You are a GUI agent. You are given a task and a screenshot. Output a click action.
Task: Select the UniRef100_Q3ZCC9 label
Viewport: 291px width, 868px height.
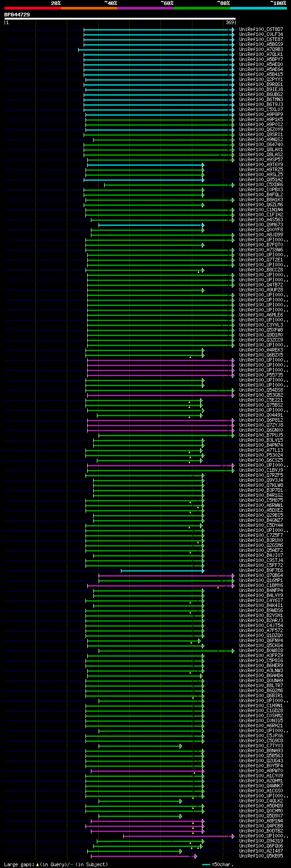point(261,340)
